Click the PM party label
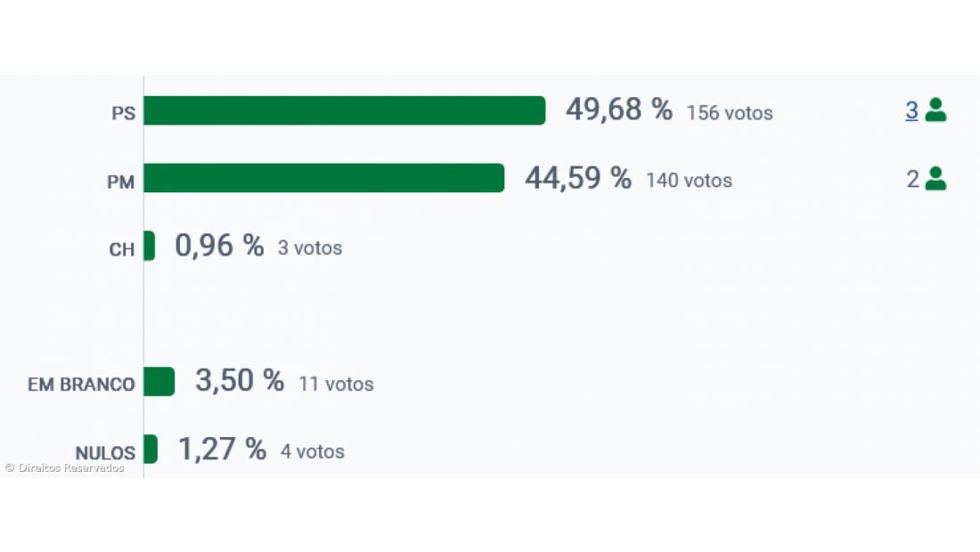The height and width of the screenshot is (552, 980). [120, 182]
